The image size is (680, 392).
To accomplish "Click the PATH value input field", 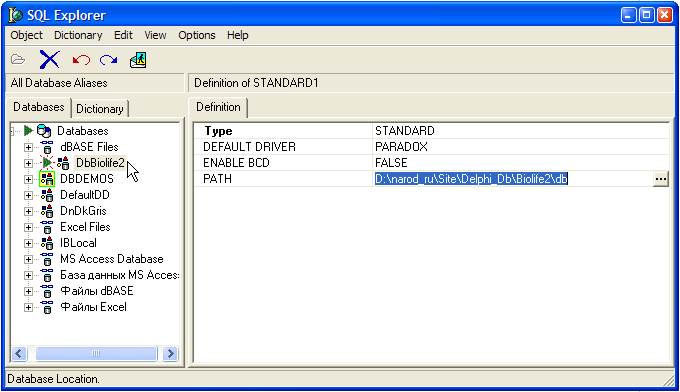I will 513,179.
